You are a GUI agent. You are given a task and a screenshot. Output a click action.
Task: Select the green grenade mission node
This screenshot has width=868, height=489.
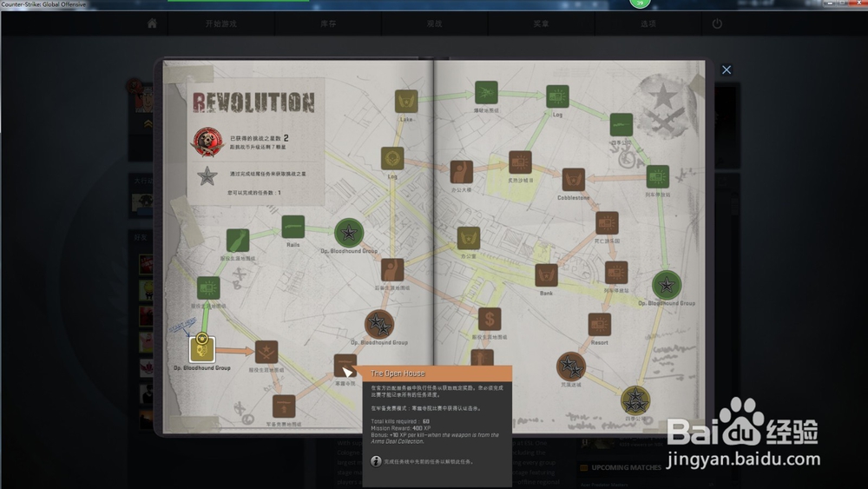tap(238, 241)
